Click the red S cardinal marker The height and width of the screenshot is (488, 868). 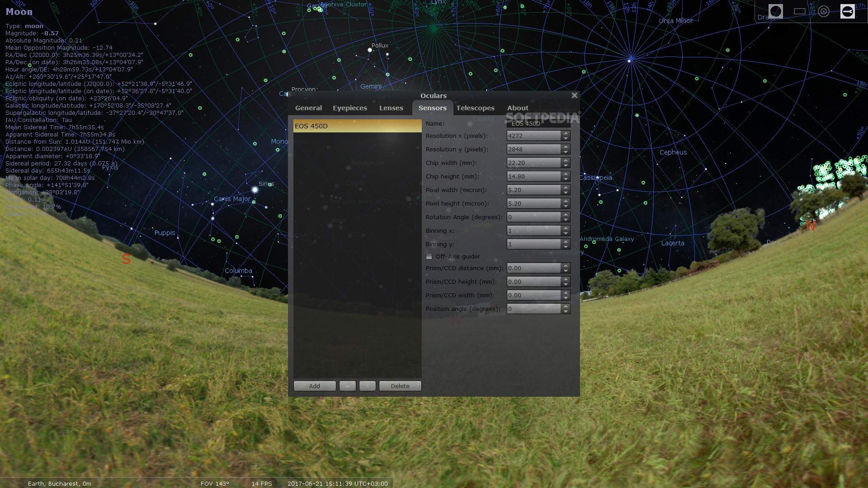pos(126,259)
